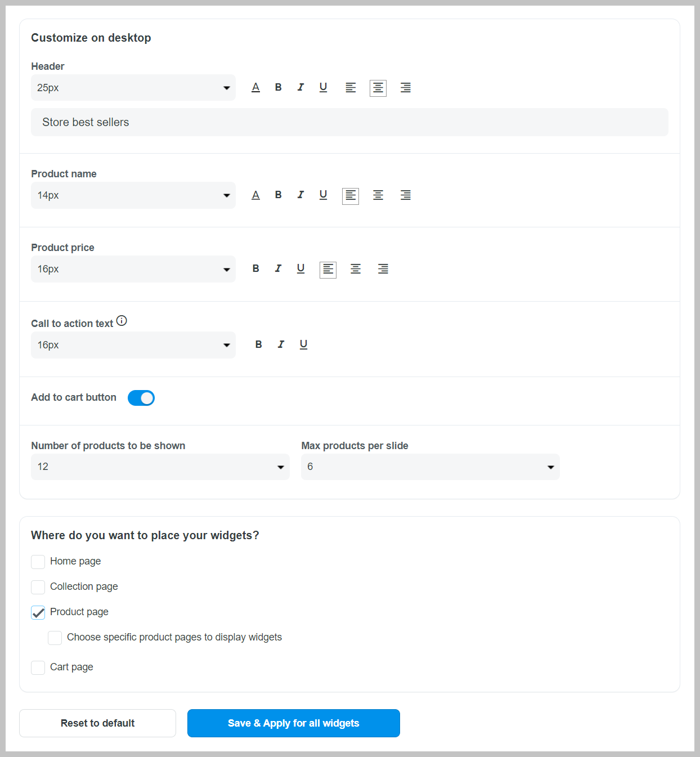
Task: Check the Home page checkbox
Action: pyautogui.click(x=38, y=562)
